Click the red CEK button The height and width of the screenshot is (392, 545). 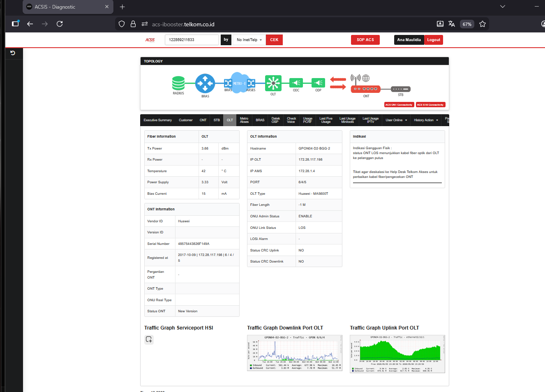point(274,40)
